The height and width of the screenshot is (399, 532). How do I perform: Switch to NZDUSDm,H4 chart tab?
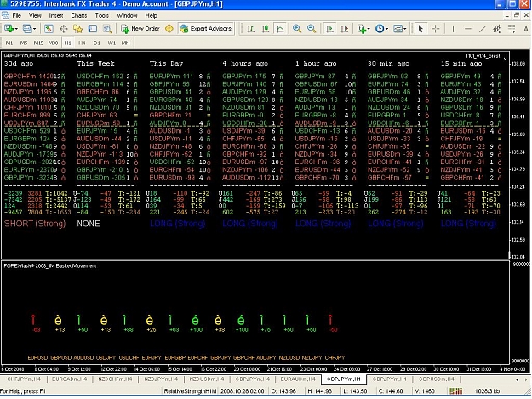tap(206, 379)
